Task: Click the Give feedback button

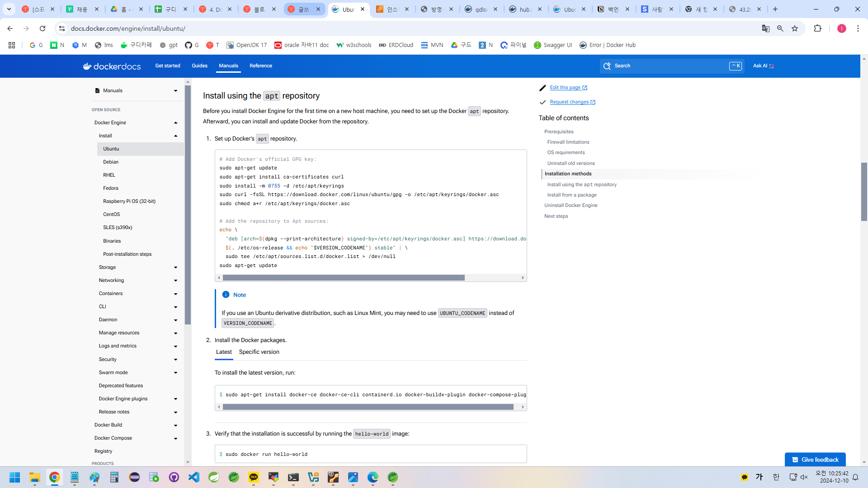Action: (815, 460)
